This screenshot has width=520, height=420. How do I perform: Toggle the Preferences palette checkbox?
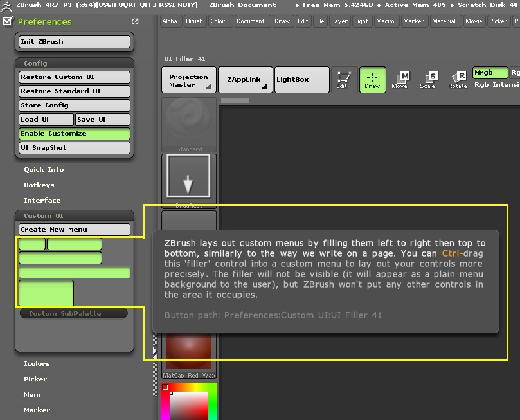click(8, 21)
